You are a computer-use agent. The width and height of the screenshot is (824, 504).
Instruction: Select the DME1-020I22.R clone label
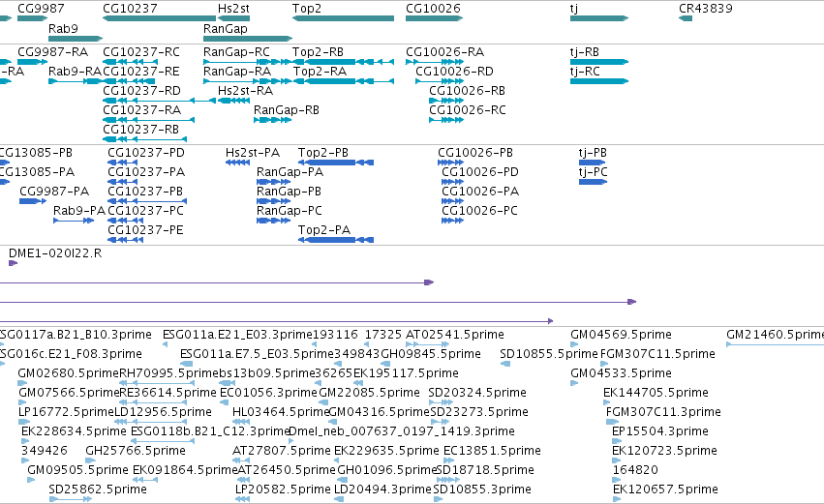pyautogui.click(x=55, y=253)
